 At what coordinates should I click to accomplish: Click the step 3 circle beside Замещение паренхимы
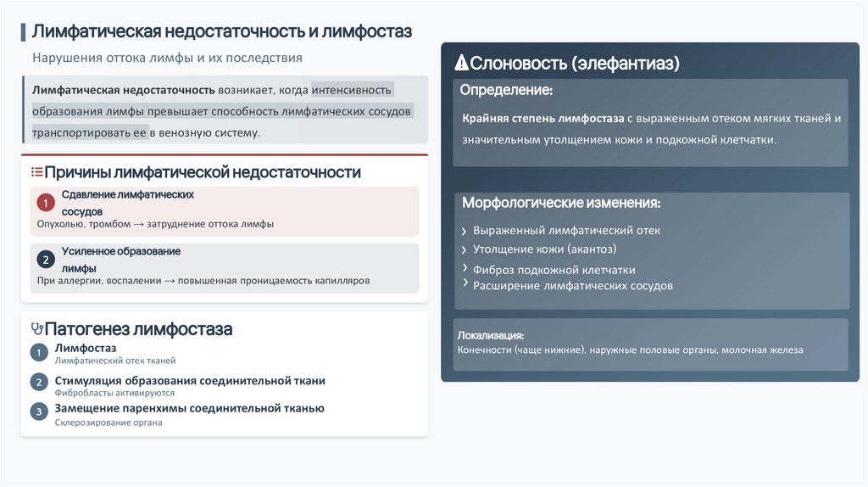click(39, 411)
